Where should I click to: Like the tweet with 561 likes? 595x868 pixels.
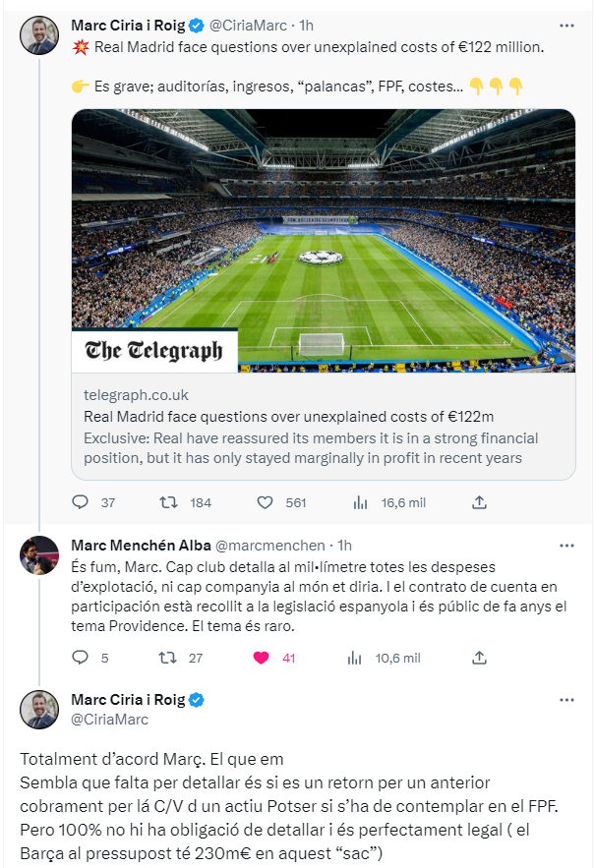click(x=265, y=502)
